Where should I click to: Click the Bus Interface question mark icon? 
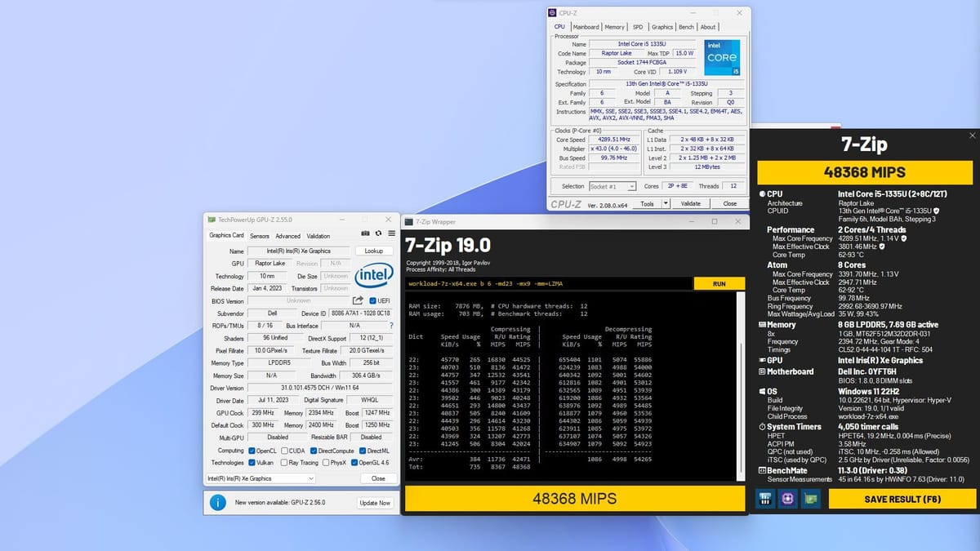pos(391,326)
